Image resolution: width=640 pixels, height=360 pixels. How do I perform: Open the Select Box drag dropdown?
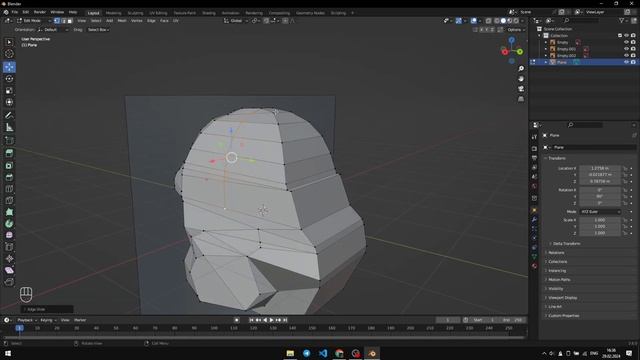click(x=98, y=30)
